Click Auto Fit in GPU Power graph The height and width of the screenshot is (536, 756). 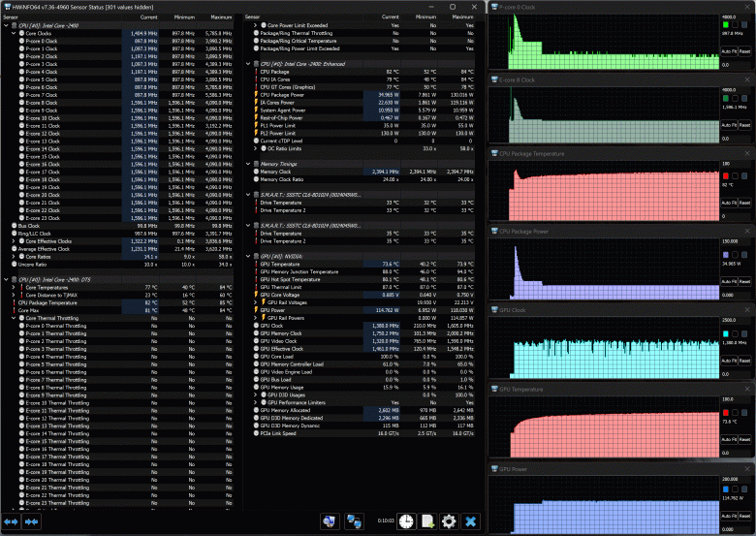(x=729, y=516)
